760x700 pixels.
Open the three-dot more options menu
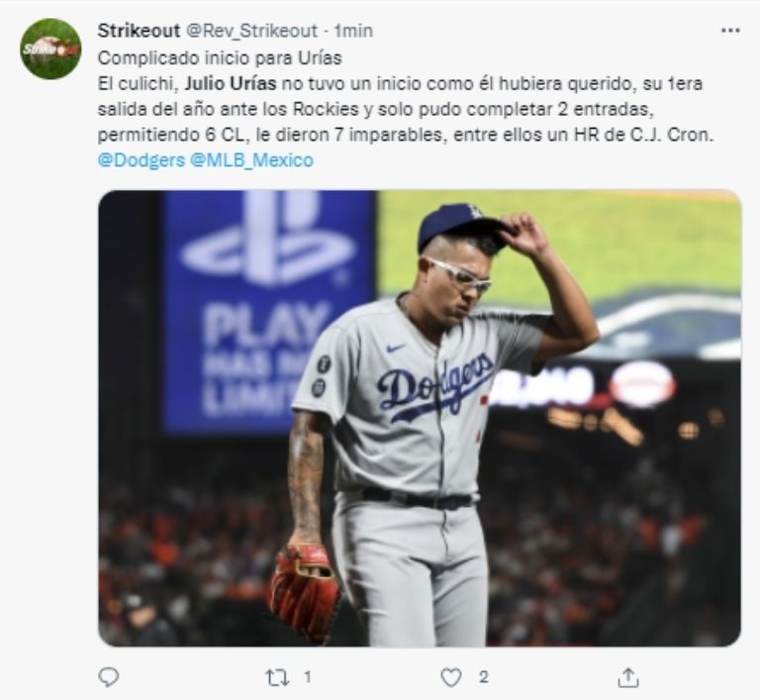click(x=730, y=31)
